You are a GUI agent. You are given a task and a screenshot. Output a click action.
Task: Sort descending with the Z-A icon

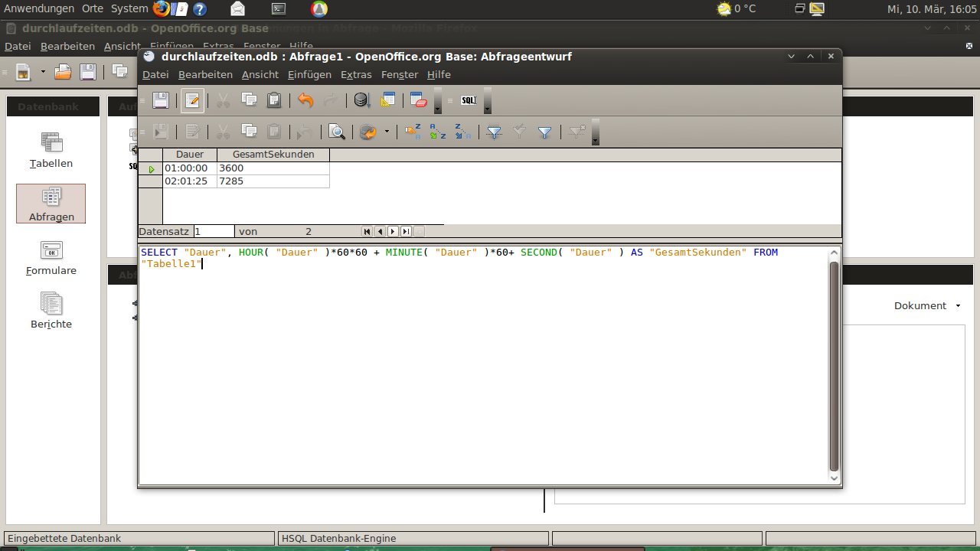pos(462,132)
